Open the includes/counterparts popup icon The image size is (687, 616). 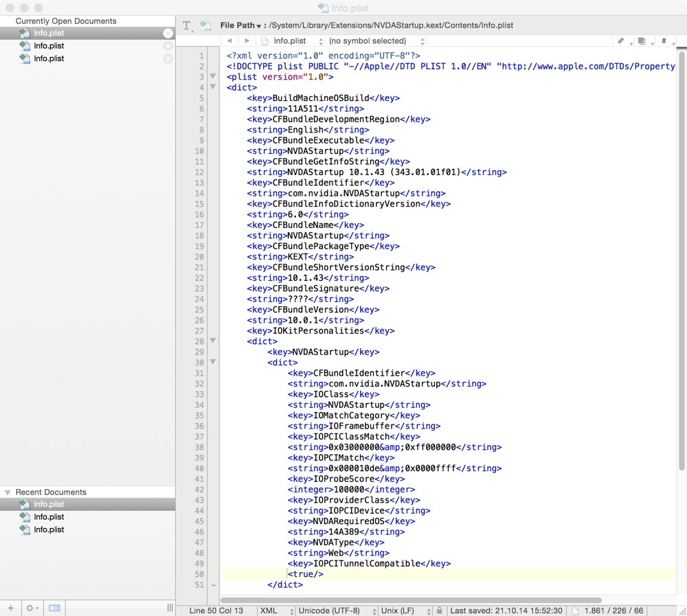click(x=642, y=41)
